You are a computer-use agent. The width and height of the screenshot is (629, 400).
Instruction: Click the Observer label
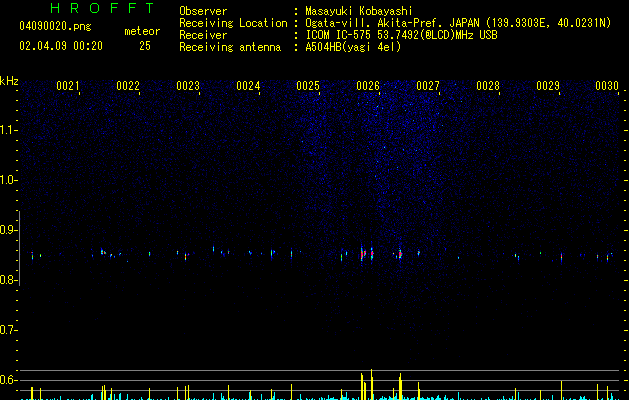click(x=203, y=11)
